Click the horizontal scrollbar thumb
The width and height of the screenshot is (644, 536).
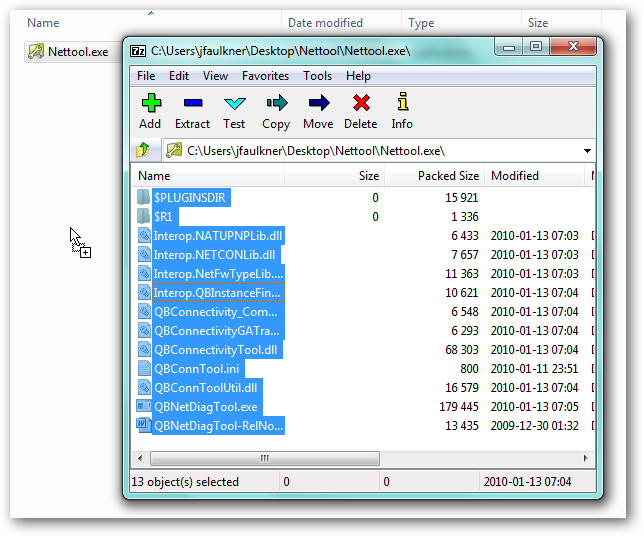tap(265, 458)
